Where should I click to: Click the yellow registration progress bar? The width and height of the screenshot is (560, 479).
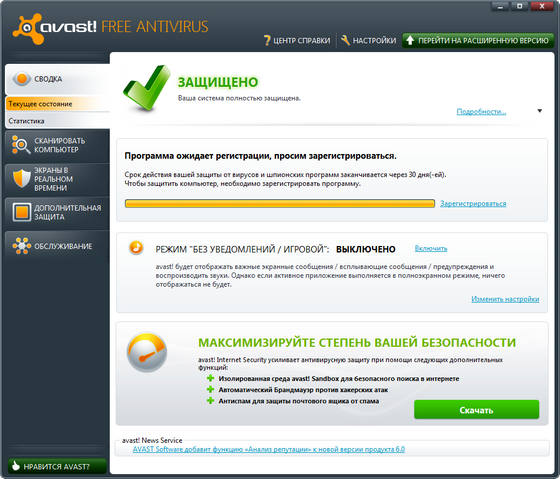[280, 204]
